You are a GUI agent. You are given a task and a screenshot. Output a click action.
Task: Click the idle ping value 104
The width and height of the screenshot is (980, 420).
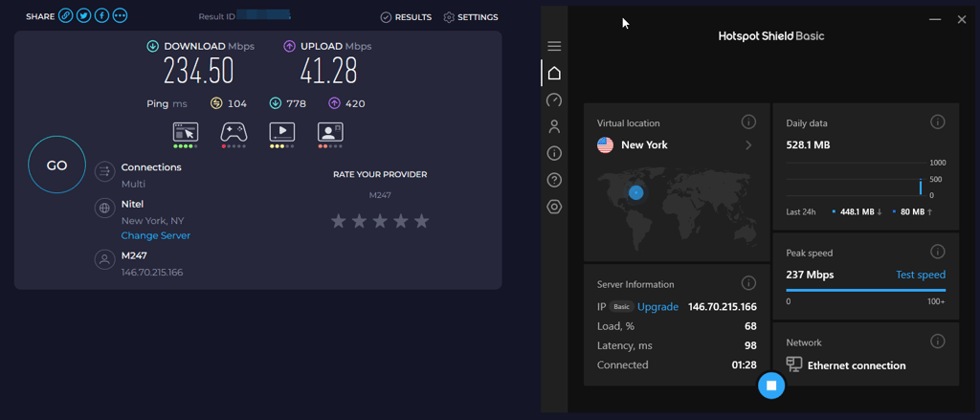(x=237, y=103)
